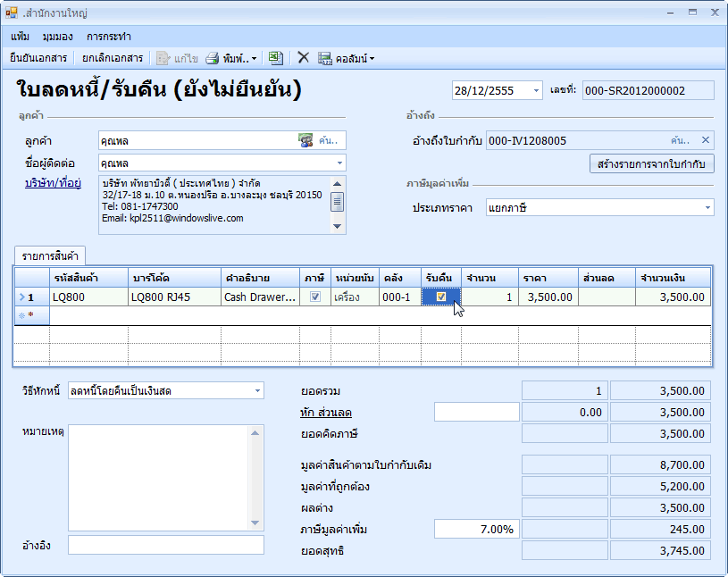Click the edit (แก้ไข) toolbar icon
728x577 pixels.
click(x=163, y=58)
